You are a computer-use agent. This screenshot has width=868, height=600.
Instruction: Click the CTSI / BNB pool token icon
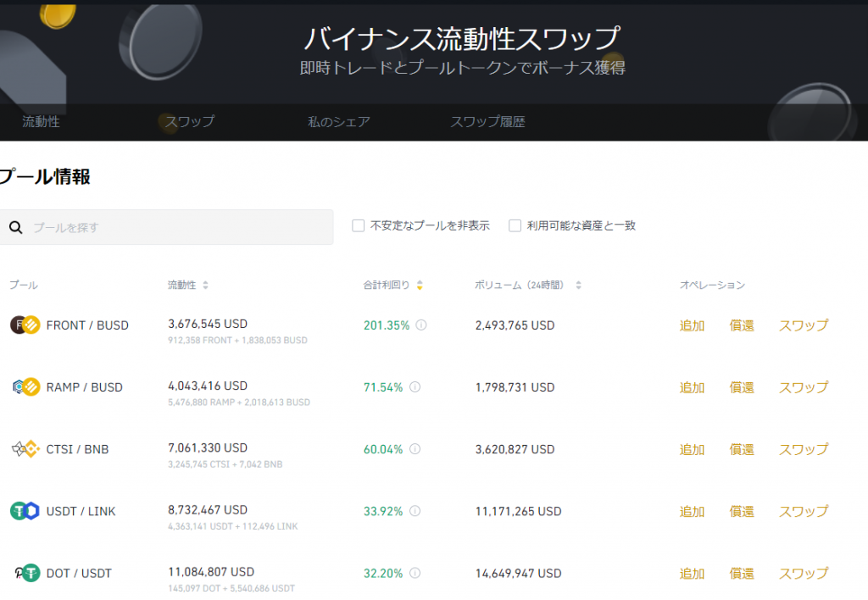[26, 449]
